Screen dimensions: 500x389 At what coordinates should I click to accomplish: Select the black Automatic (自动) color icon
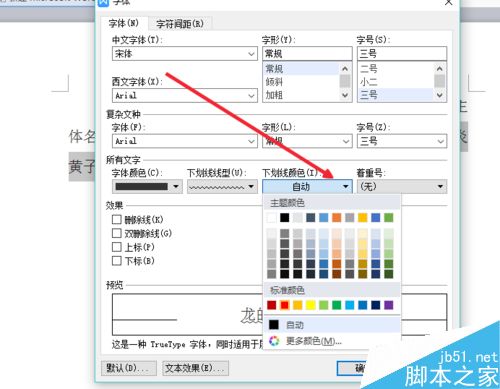click(x=274, y=324)
